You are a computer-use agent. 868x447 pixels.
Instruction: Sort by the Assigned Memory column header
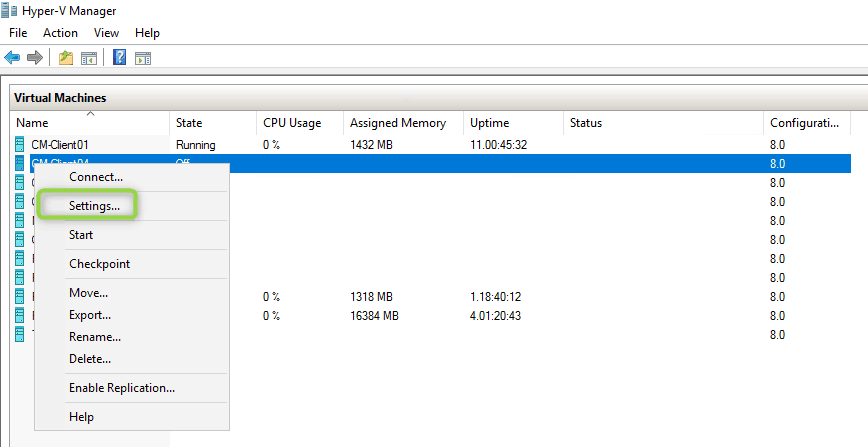(404, 123)
